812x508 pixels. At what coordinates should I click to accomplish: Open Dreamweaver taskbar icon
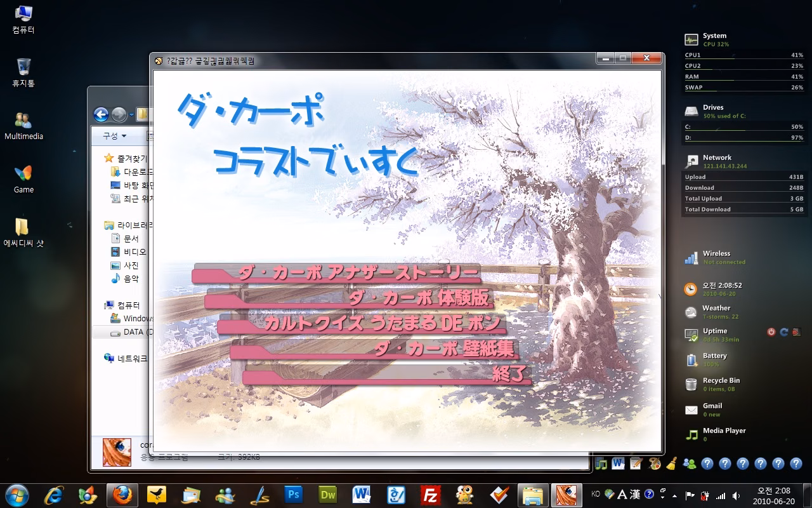(x=327, y=494)
